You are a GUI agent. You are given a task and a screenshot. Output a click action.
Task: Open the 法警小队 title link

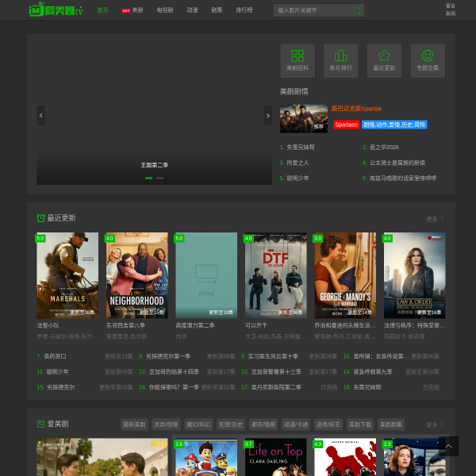(48, 325)
